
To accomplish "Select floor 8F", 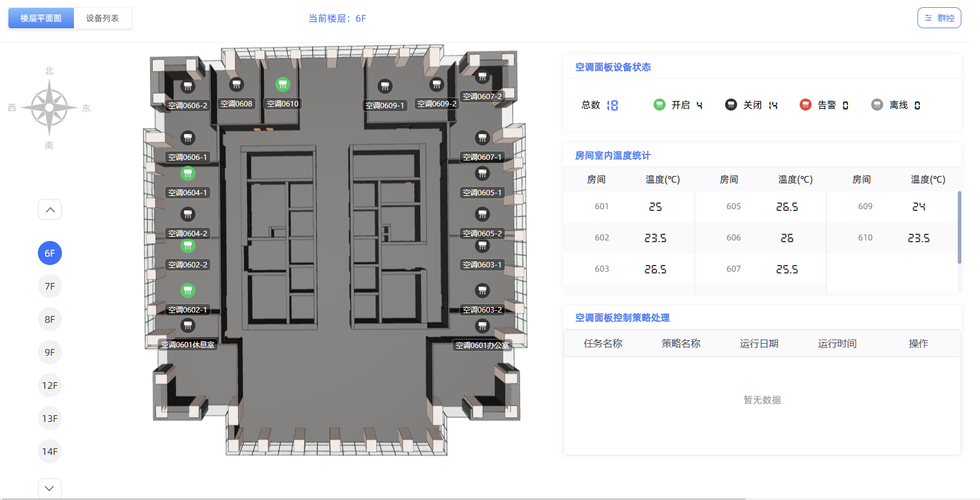I will pos(50,319).
